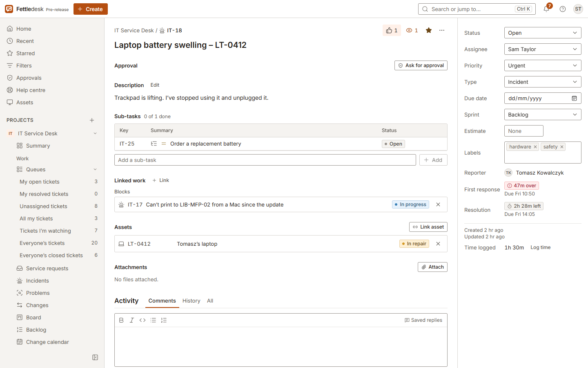Toggle the thumbs-up vote on IT-18
The image size is (588, 368).
392,30
